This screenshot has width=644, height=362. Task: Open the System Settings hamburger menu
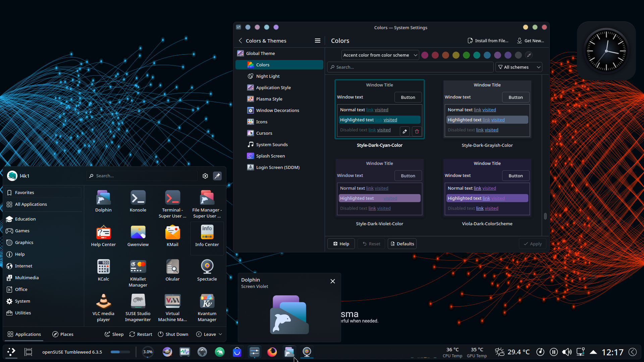tap(318, 41)
